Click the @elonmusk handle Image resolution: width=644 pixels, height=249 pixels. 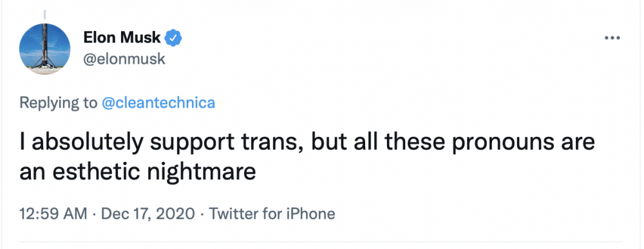[124, 59]
